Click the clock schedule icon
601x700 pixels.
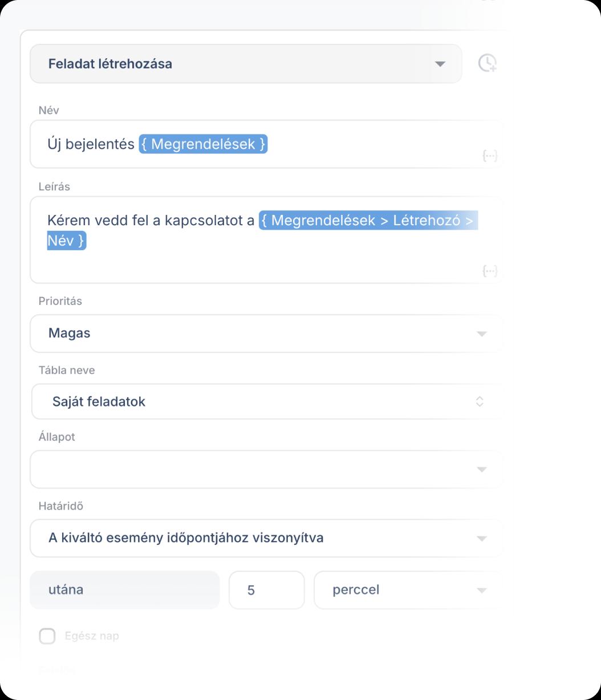click(x=487, y=63)
